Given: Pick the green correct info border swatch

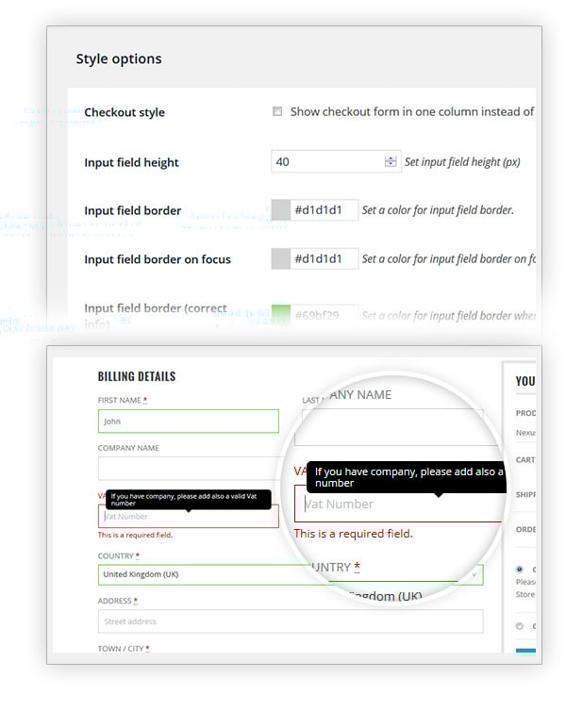Looking at the screenshot, I should (280, 314).
